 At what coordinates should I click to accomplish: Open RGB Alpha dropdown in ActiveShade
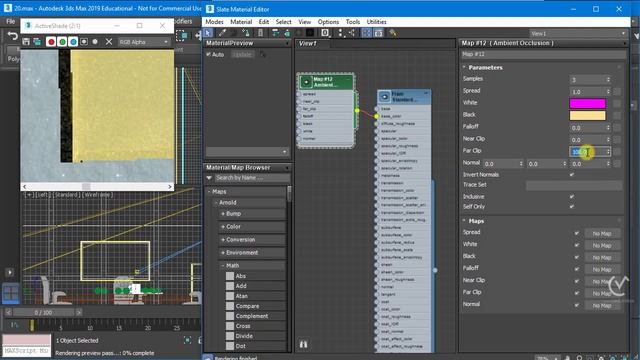coord(144,42)
